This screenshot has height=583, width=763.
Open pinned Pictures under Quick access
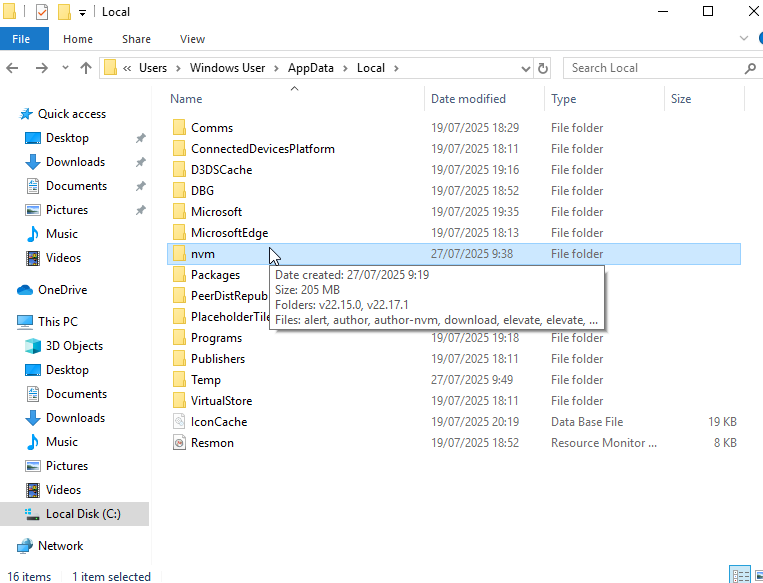pyautogui.click(x=67, y=210)
